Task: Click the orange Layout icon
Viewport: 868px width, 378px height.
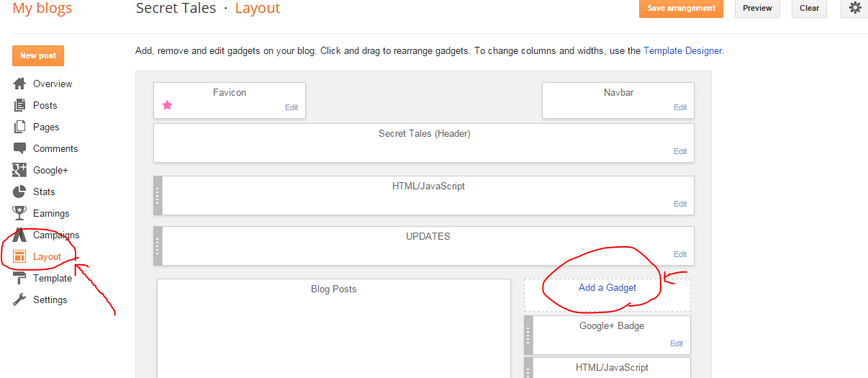Action: point(19,256)
